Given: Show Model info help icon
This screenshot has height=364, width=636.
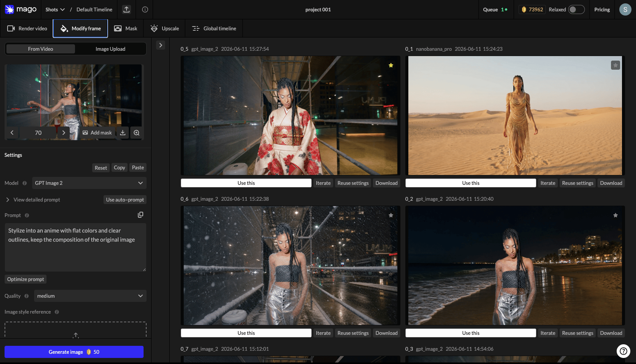Looking at the screenshot, I should 25,183.
